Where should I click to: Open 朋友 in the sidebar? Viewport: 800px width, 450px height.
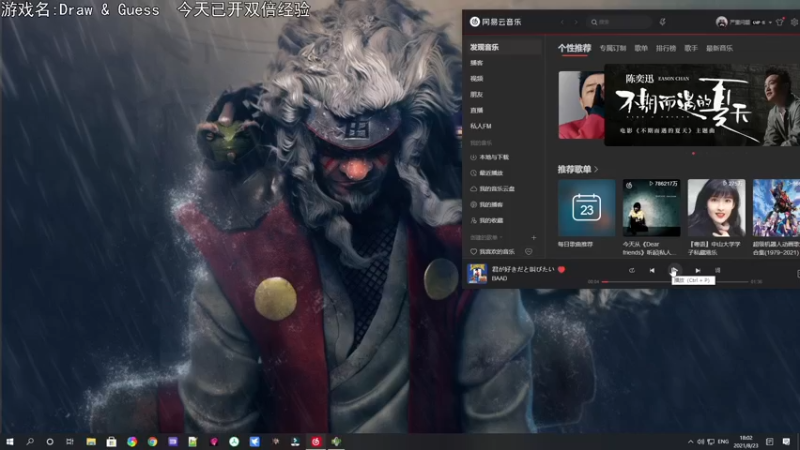point(477,94)
